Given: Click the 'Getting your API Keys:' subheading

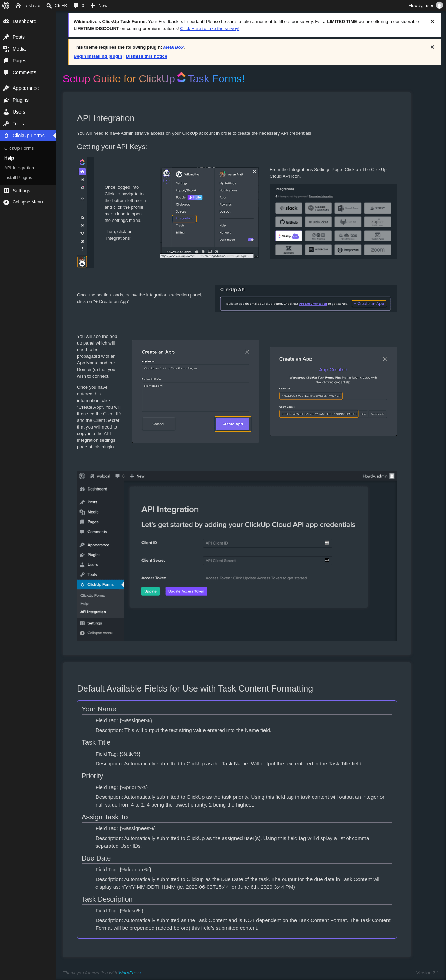Looking at the screenshot, I should (x=112, y=147).
